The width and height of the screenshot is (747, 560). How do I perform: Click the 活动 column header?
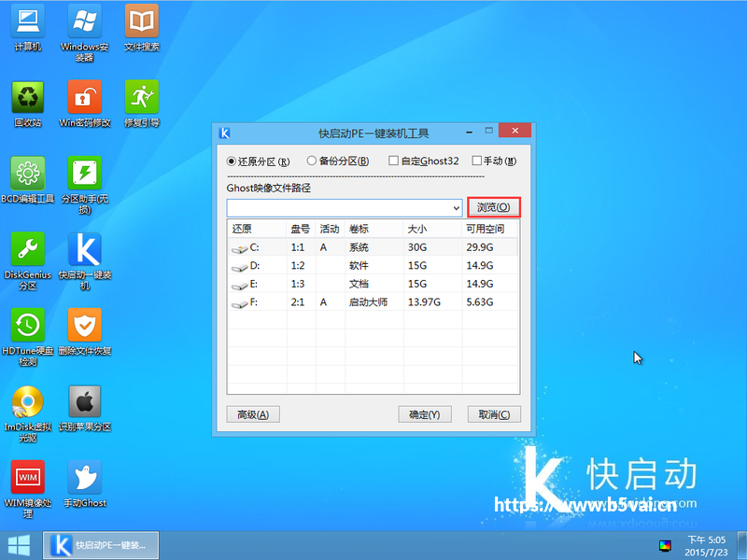tap(330, 229)
